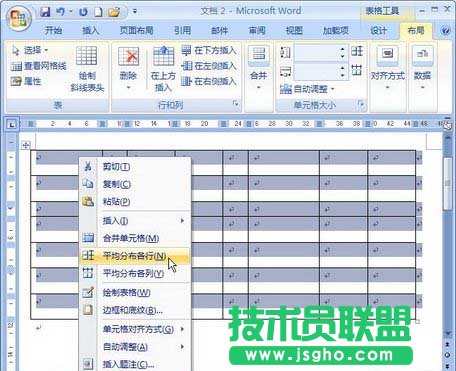Click the table move handle
This screenshot has height=371, width=456.
(26, 145)
